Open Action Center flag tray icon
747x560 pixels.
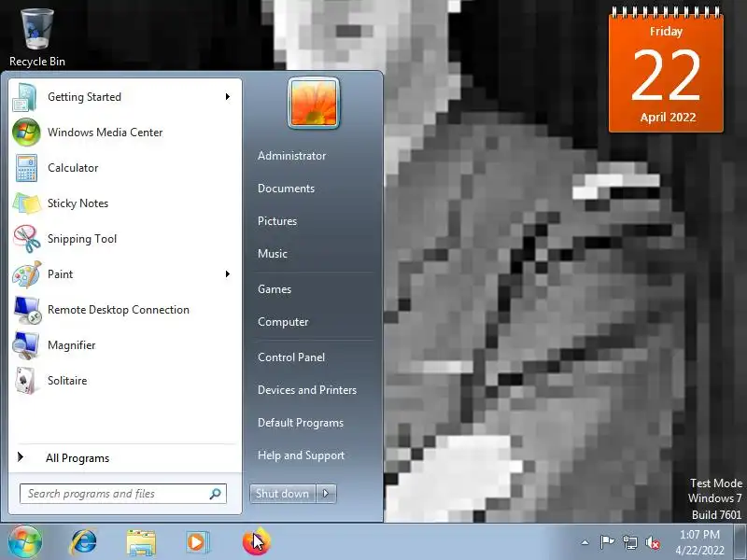(x=607, y=542)
